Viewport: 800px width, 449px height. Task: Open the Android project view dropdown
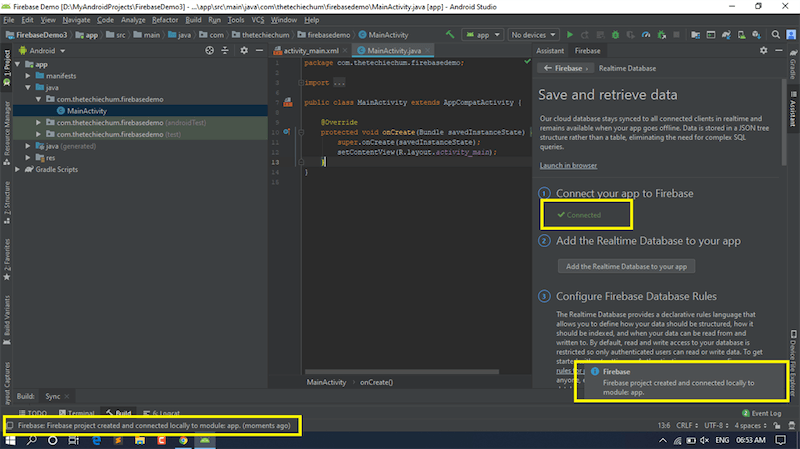click(47, 50)
